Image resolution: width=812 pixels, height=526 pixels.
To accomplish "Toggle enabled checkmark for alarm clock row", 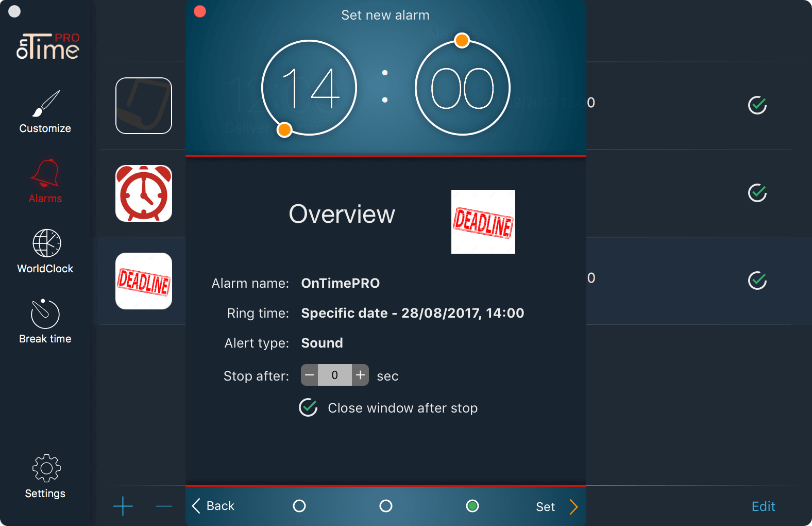I will pos(757,193).
